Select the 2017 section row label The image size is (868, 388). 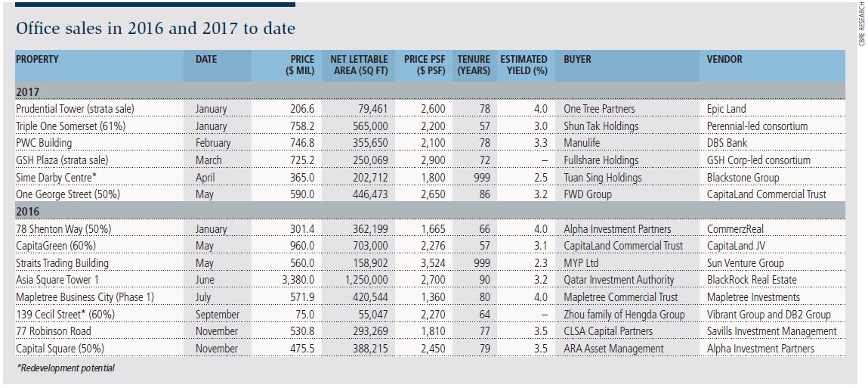click(27, 92)
